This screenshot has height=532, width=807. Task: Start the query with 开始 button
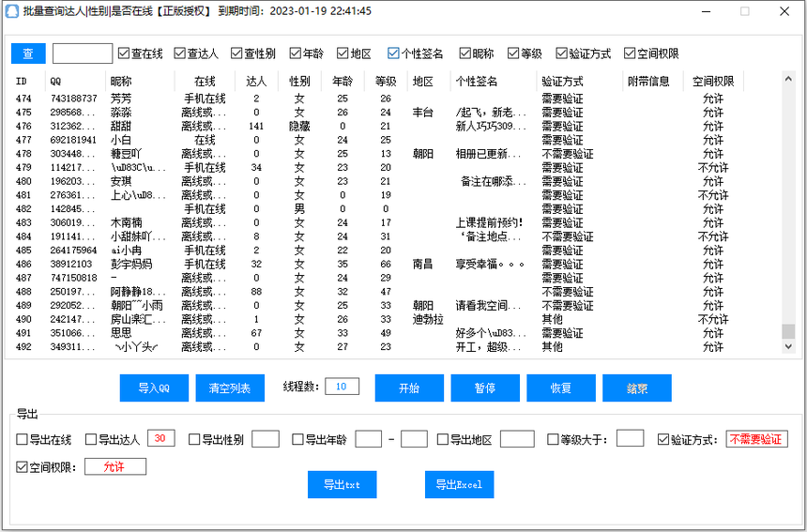(409, 388)
